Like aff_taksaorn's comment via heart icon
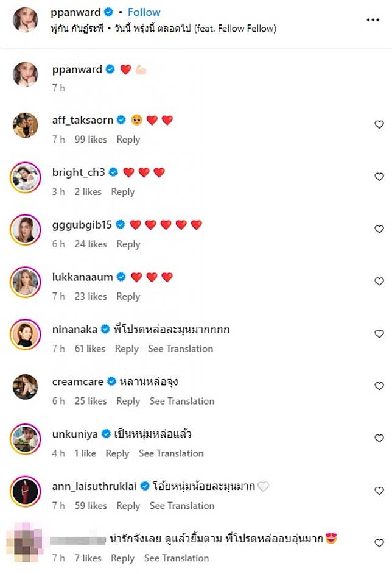392x574 pixels. [x=379, y=124]
